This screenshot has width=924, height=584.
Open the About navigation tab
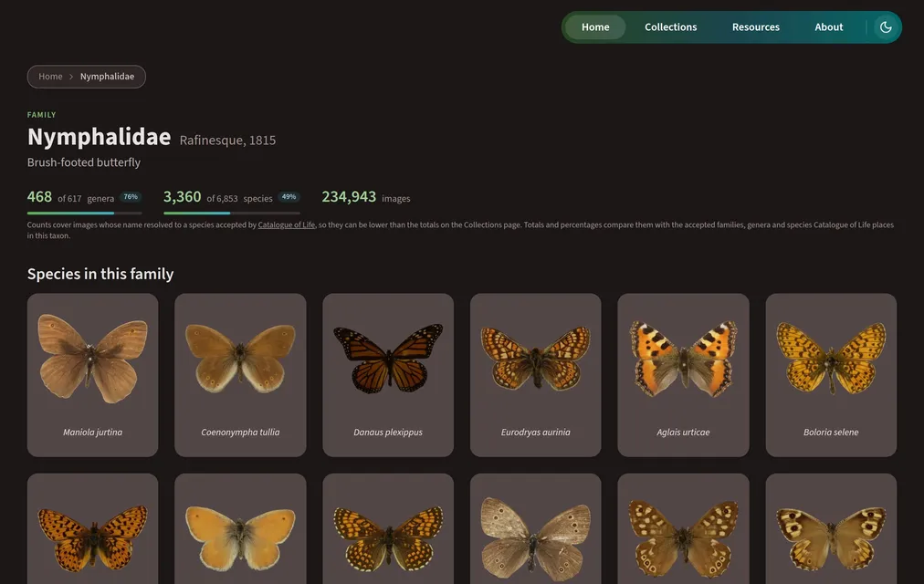pyautogui.click(x=828, y=27)
